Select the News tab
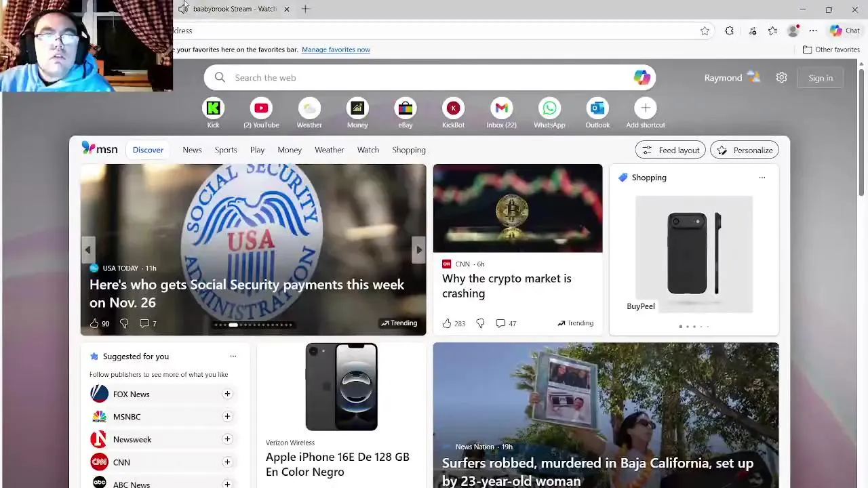868x488 pixels. (x=192, y=150)
